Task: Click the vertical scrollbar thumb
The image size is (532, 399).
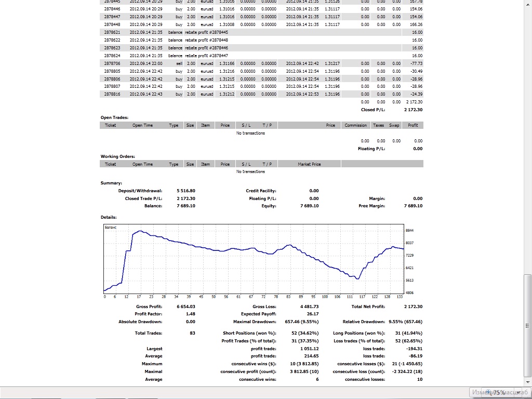Action: coord(527,325)
